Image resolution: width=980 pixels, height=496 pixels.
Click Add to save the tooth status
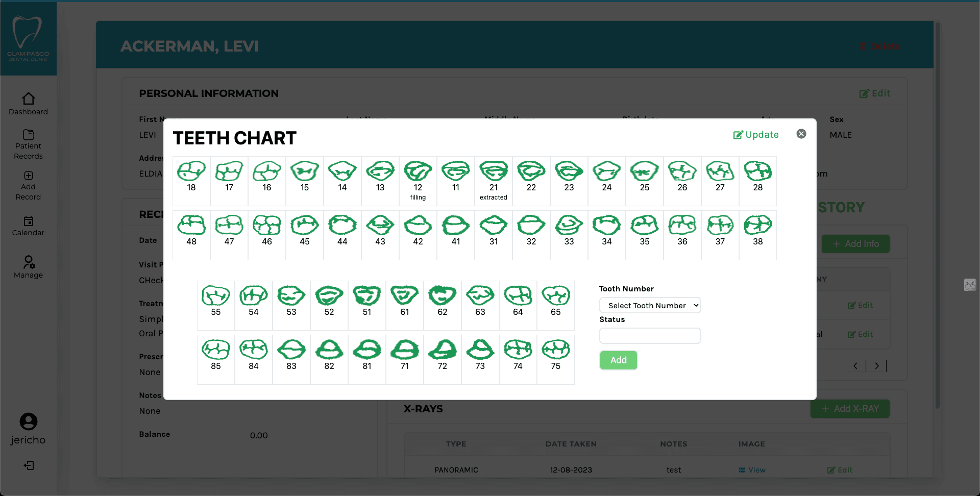pos(618,360)
